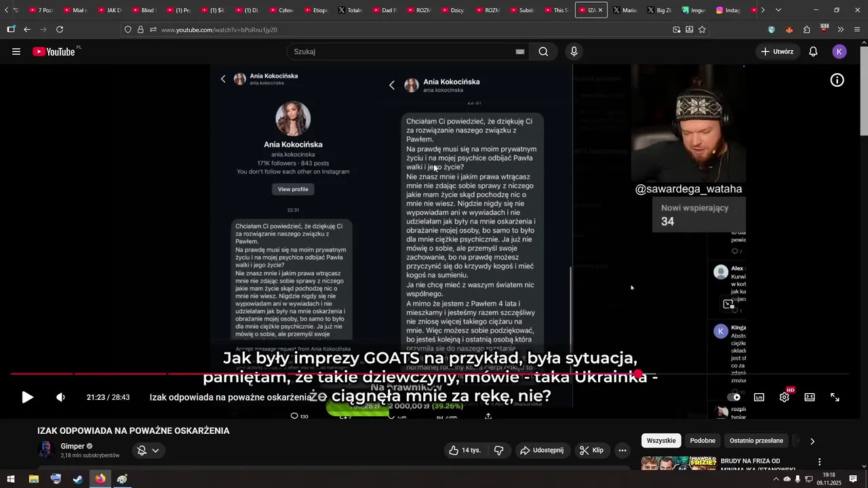Click the Szukaj search input field
The height and width of the screenshot is (488, 868).
point(400,52)
